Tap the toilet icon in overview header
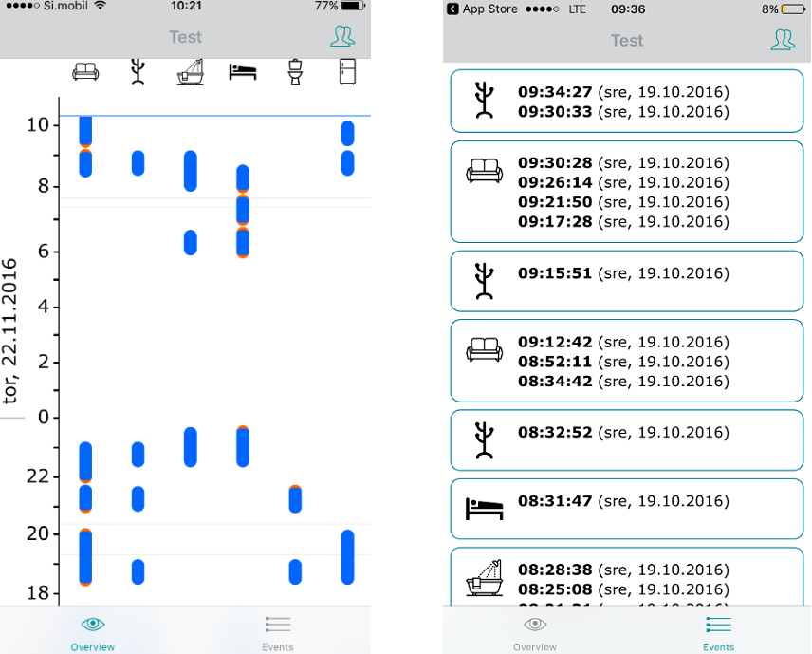812x654 pixels. click(295, 72)
